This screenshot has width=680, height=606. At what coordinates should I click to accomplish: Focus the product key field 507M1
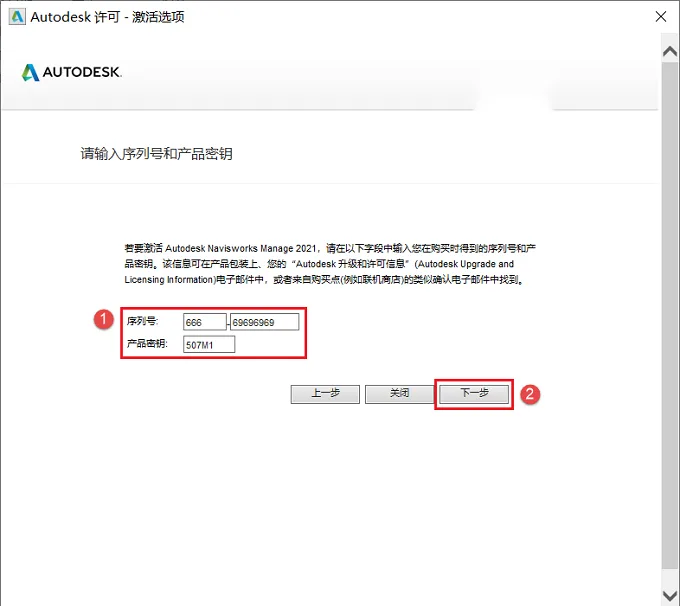tap(209, 344)
